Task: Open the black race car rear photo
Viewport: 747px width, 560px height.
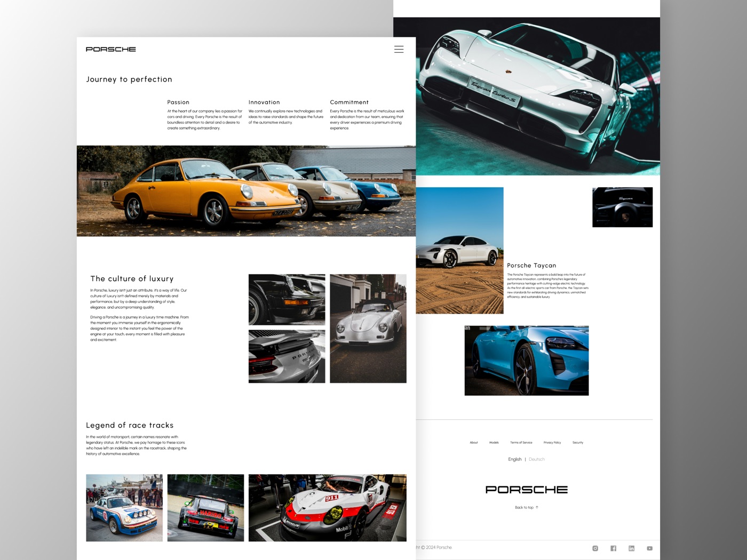Action: pyautogui.click(x=205, y=508)
